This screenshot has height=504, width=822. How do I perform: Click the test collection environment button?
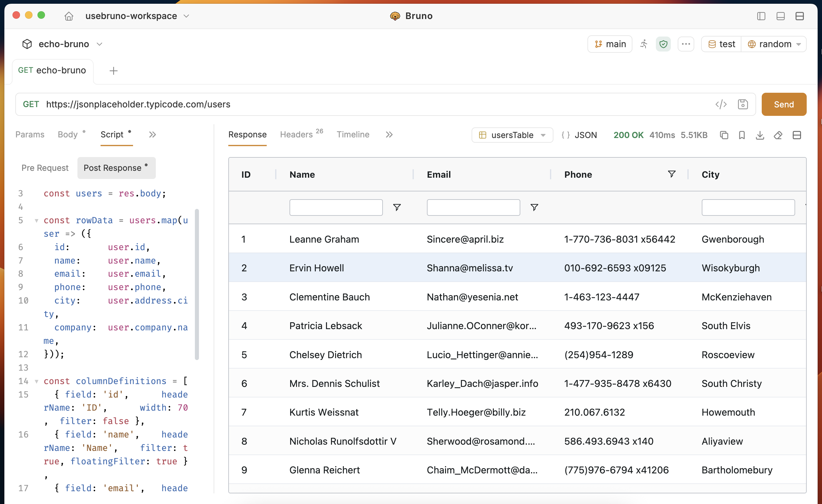[721, 44]
